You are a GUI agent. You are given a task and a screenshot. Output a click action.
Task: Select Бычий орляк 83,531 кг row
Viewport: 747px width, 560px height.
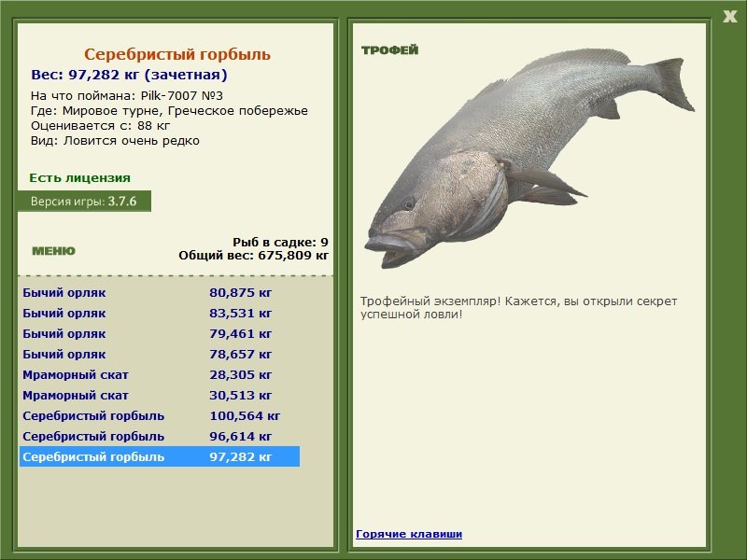tap(160, 314)
